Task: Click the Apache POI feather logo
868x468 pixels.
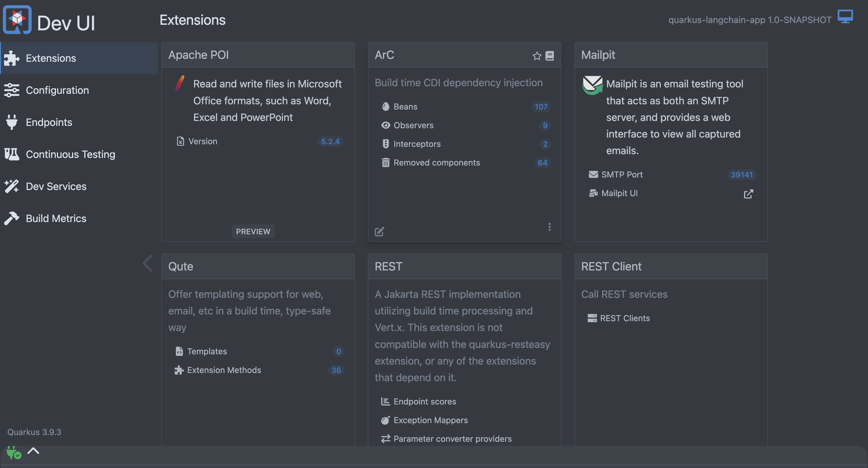Action: point(180,84)
